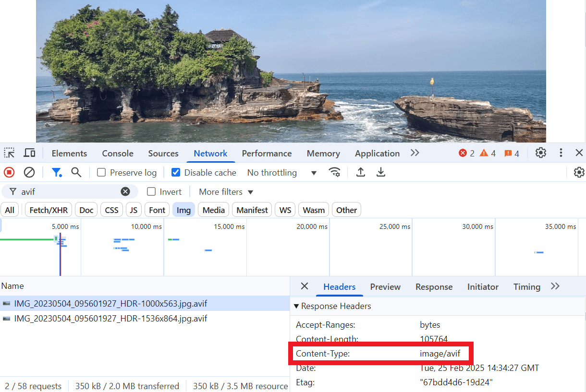Image resolution: width=586 pixels, height=392 pixels.
Task: Select the 1000x563.jpg.avif request row
Action: [x=145, y=303]
